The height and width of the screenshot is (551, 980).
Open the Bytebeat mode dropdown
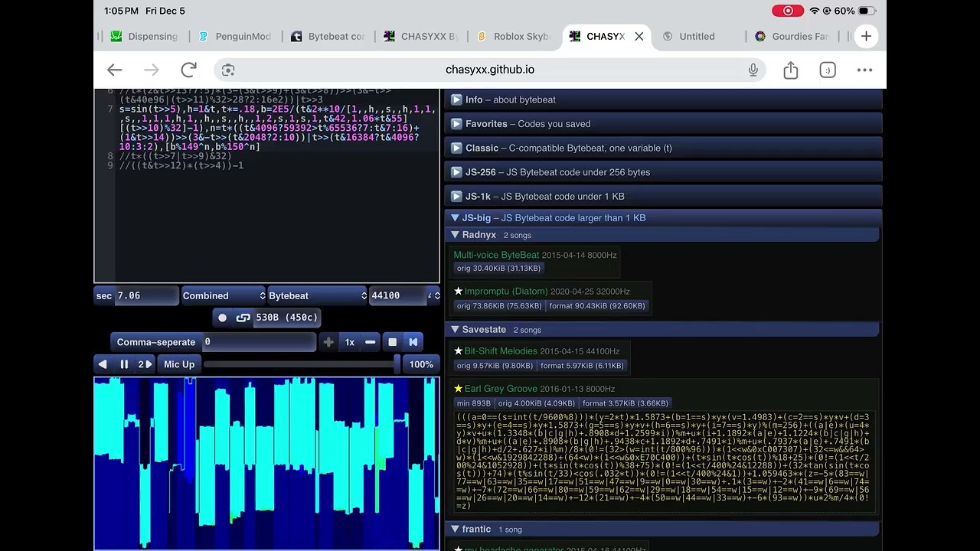click(318, 295)
